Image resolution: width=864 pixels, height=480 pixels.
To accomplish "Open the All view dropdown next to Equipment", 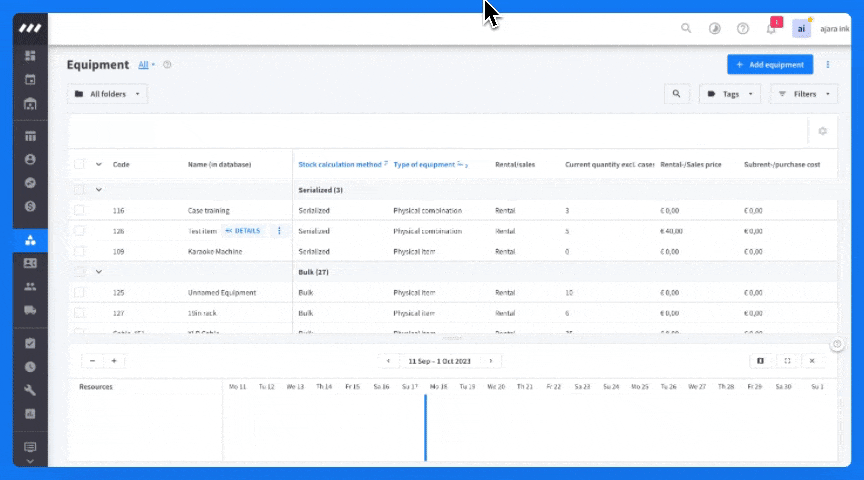I will pyautogui.click(x=146, y=64).
